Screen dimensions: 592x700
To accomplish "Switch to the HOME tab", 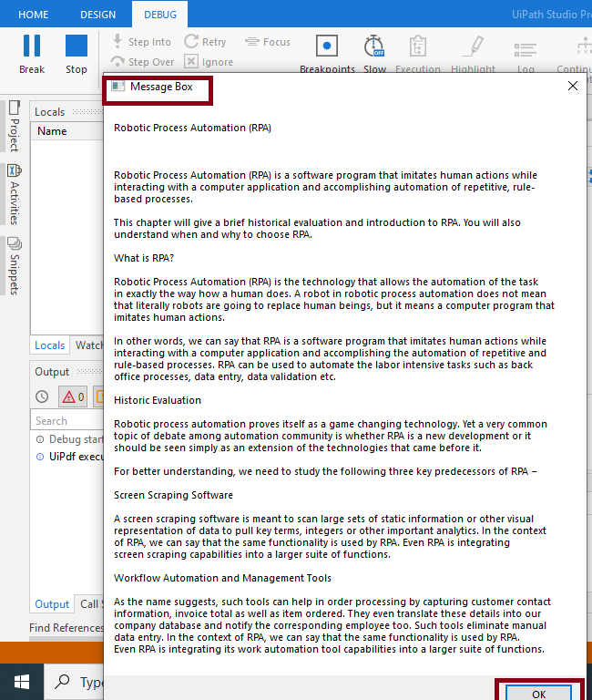I will click(34, 15).
